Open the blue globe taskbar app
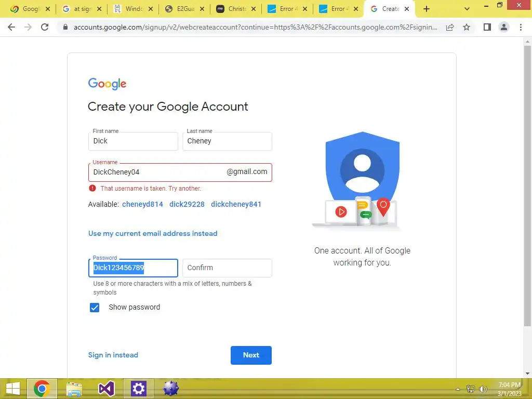Image resolution: width=532 pixels, height=399 pixels. (x=170, y=389)
